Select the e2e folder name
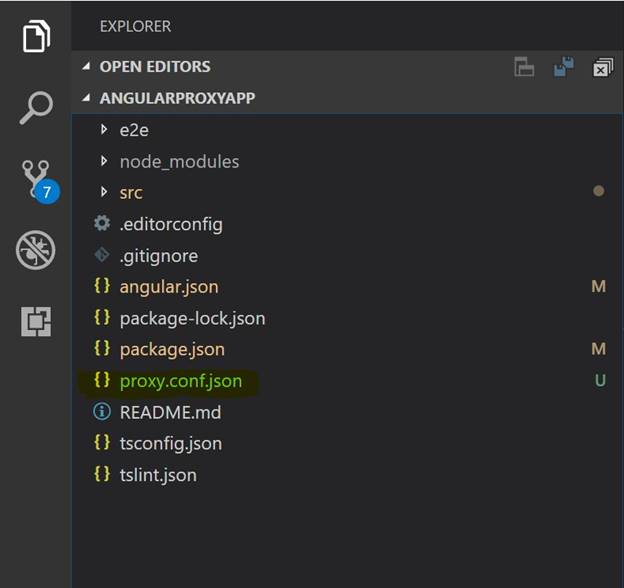Screen dimensions: 624x588 point(134,130)
